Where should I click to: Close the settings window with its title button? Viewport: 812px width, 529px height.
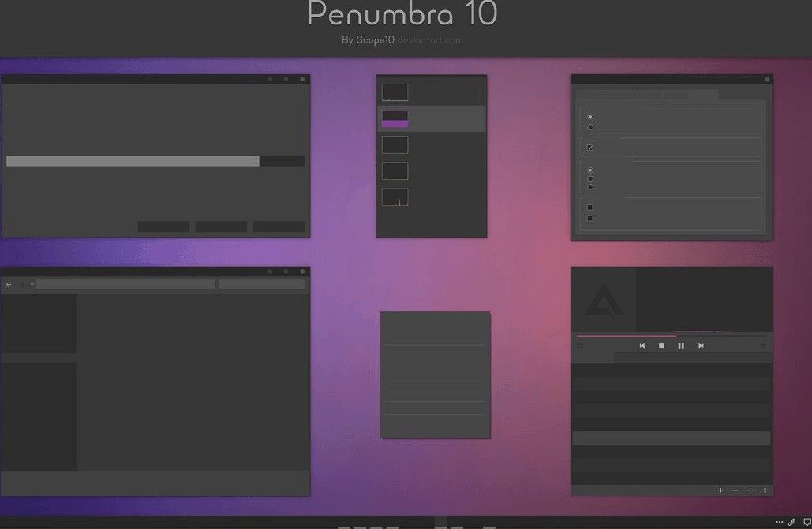click(767, 79)
